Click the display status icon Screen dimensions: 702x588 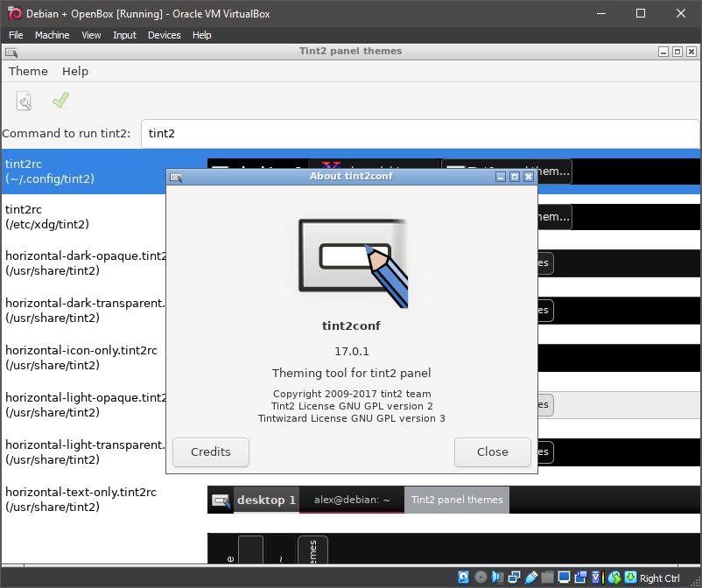(x=565, y=577)
